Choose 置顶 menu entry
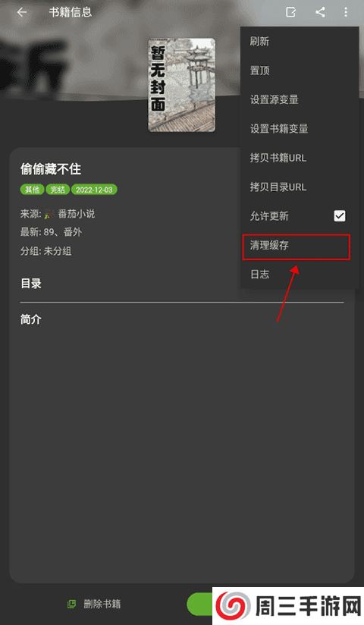 click(300, 71)
